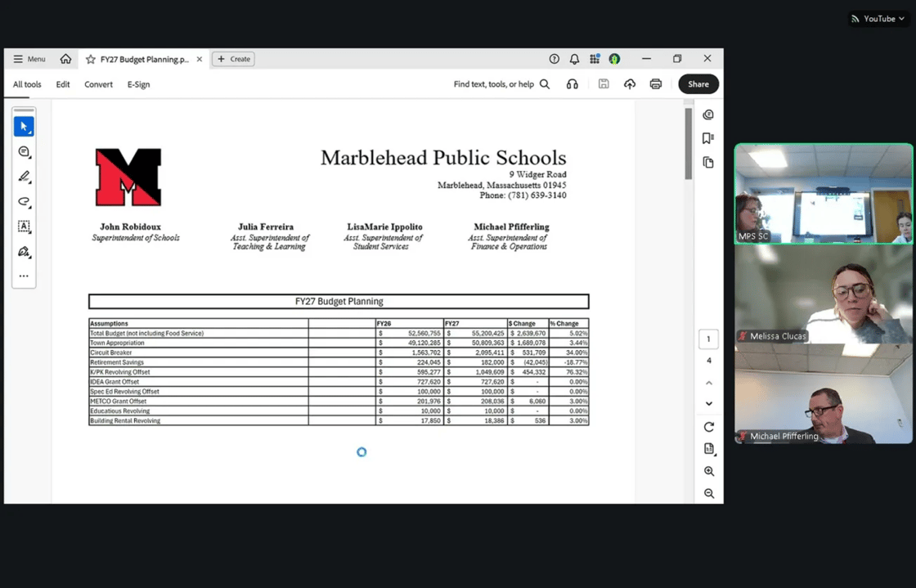Open the Fill and Sign pen tool
This screenshot has height=588, width=916.
[24, 252]
